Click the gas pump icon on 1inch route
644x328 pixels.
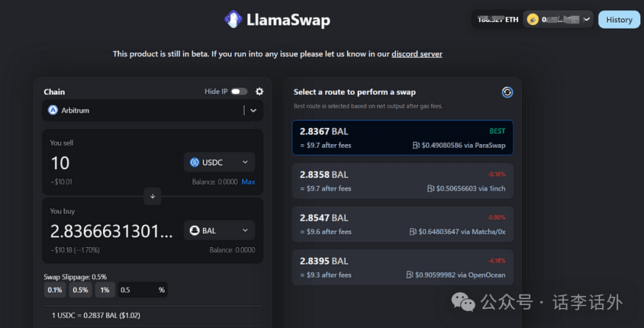pos(431,188)
